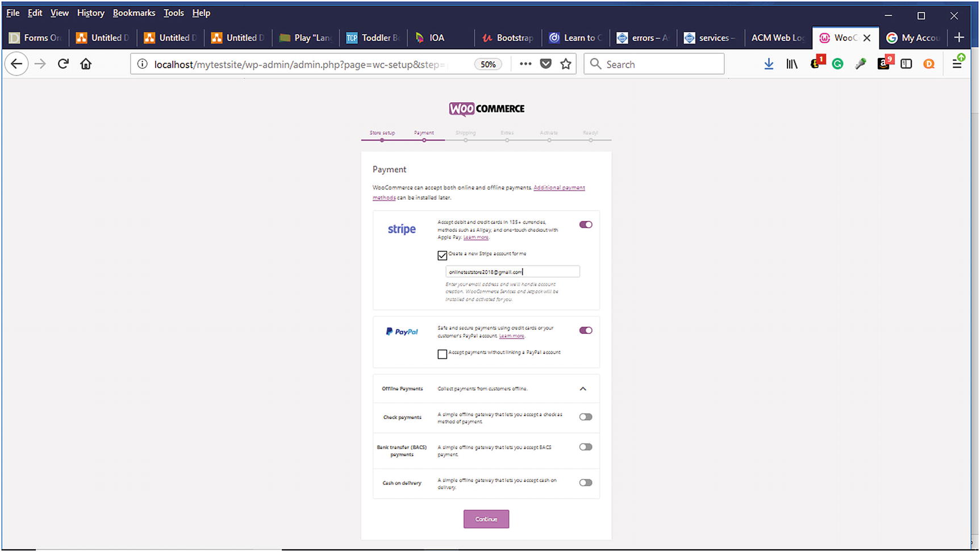Screen dimensions: 980x552
Task: Enable the Check payments toggle
Action: (x=586, y=417)
